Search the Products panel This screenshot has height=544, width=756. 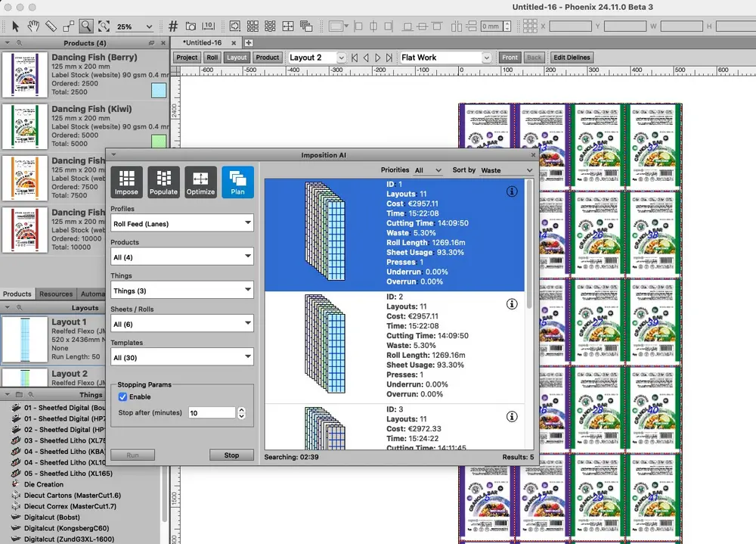pyautogui.click(x=20, y=43)
